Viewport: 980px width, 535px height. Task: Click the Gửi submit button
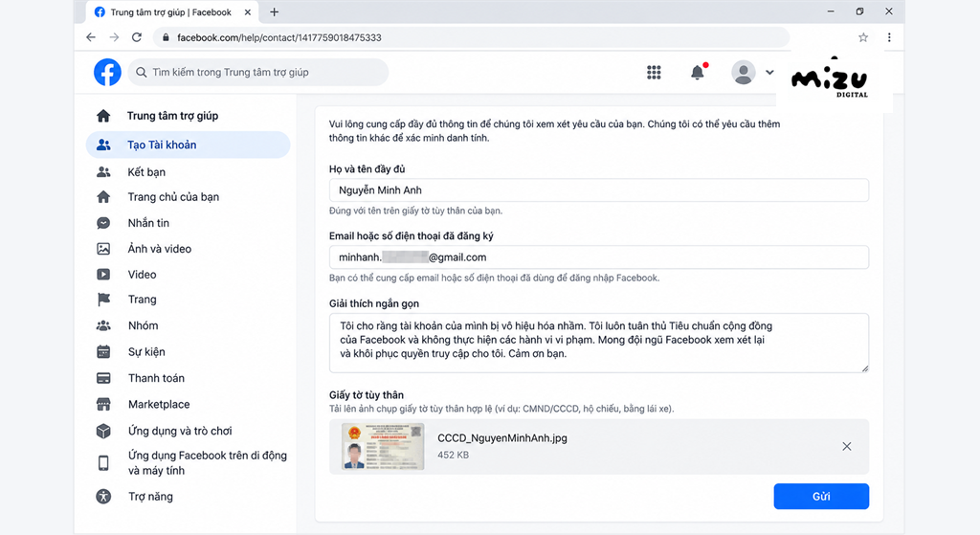[821, 497]
